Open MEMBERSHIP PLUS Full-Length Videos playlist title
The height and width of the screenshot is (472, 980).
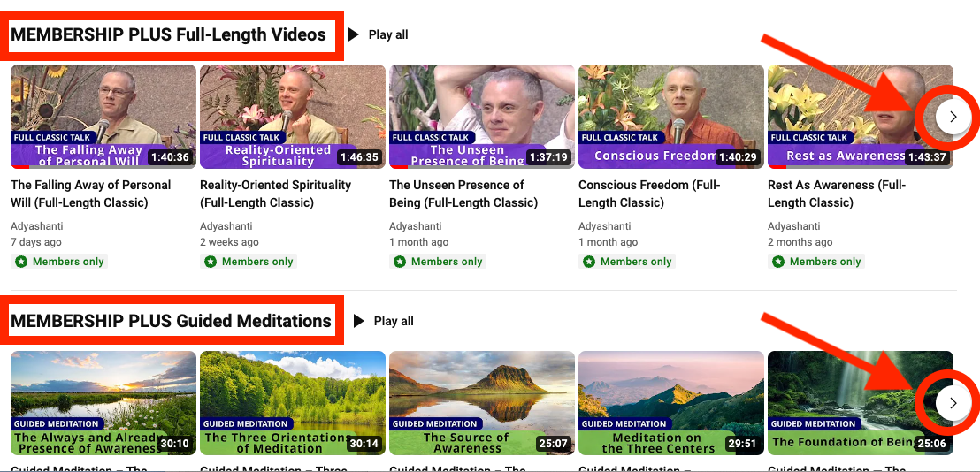point(169,35)
